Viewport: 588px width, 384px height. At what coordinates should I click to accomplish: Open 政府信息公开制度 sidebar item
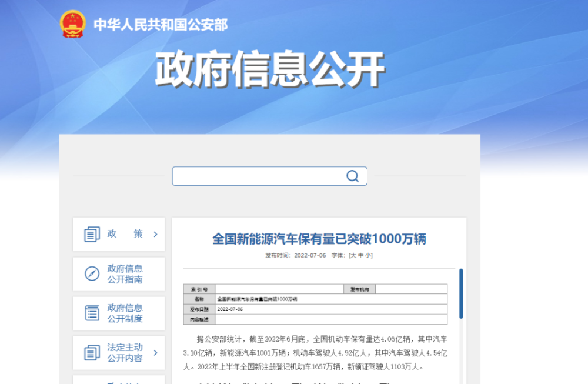coord(119,313)
